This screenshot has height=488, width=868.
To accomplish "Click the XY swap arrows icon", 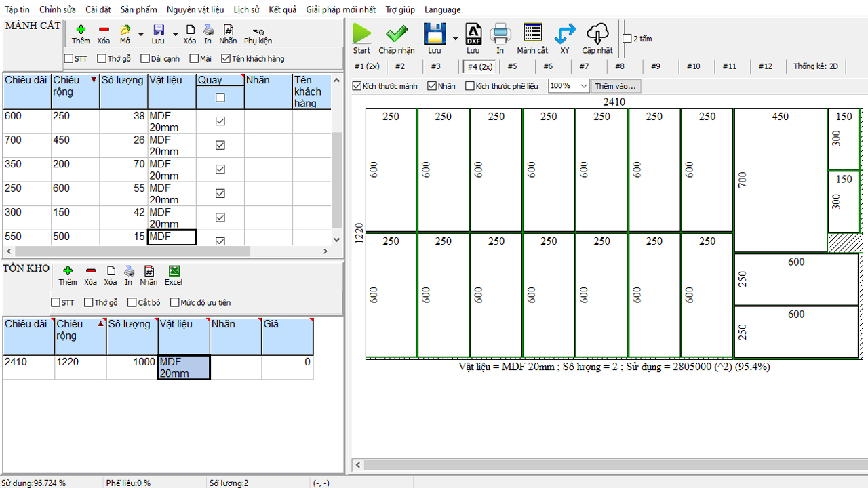I will (x=564, y=34).
